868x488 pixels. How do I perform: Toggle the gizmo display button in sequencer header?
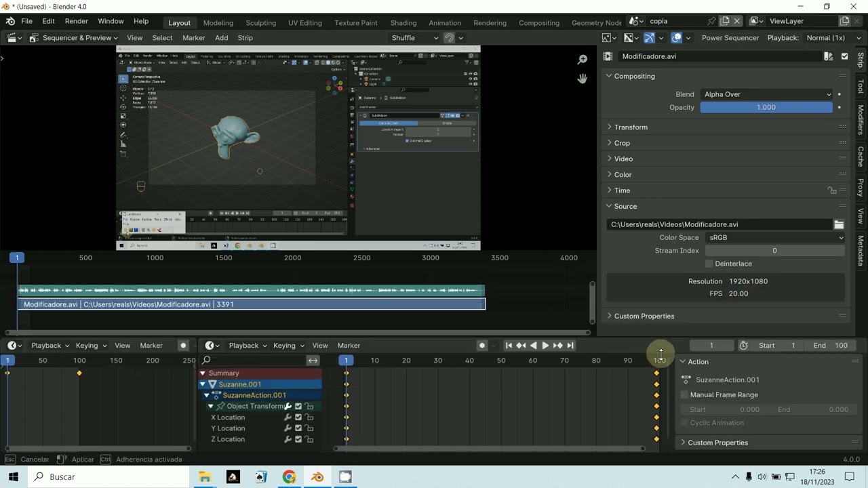point(649,38)
